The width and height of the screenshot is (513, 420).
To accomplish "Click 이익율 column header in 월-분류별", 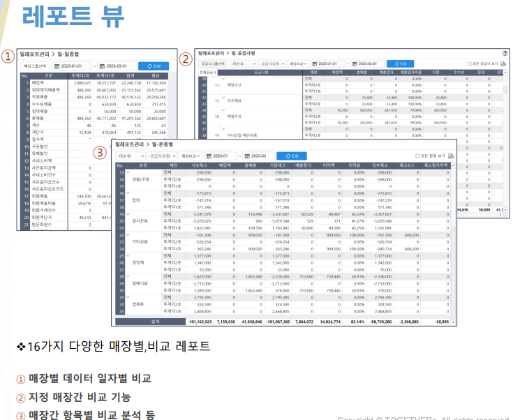I will click(x=354, y=165).
